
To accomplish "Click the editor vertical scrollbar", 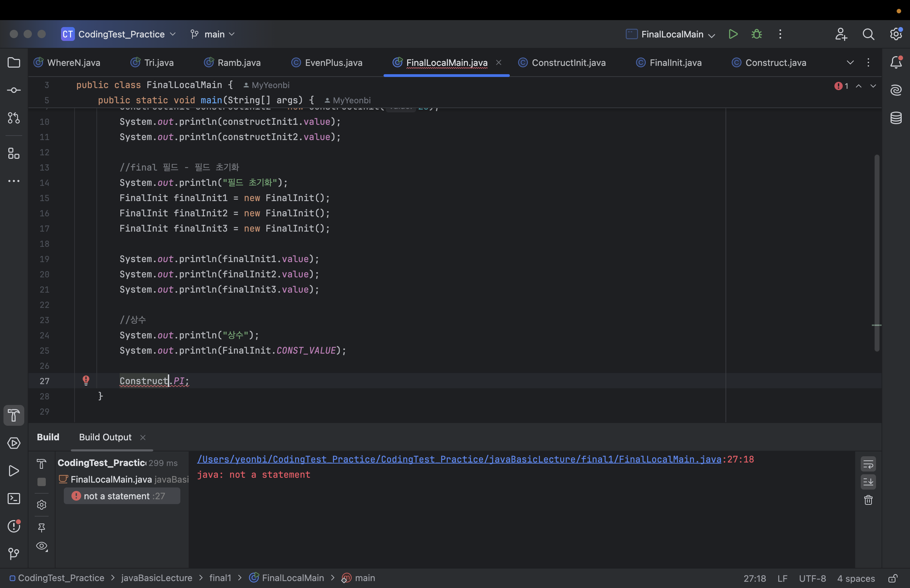I will click(x=877, y=253).
